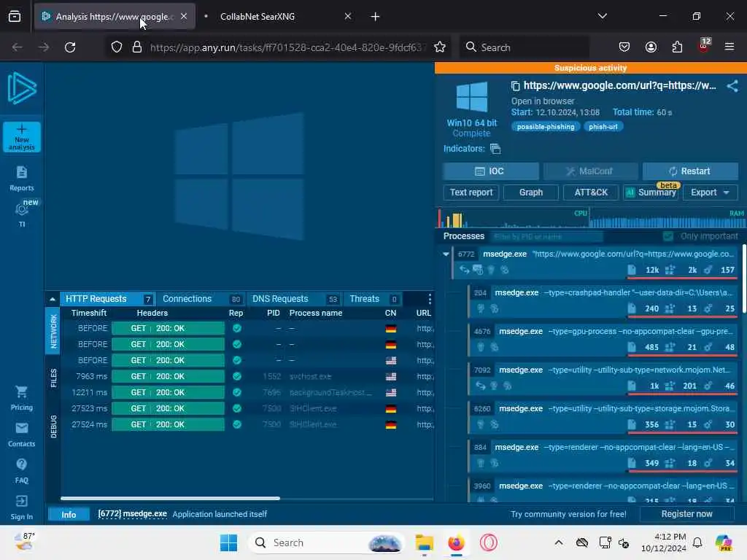Open the Export dropdown
Image resolution: width=747 pixels, height=560 pixels.
[711, 192]
